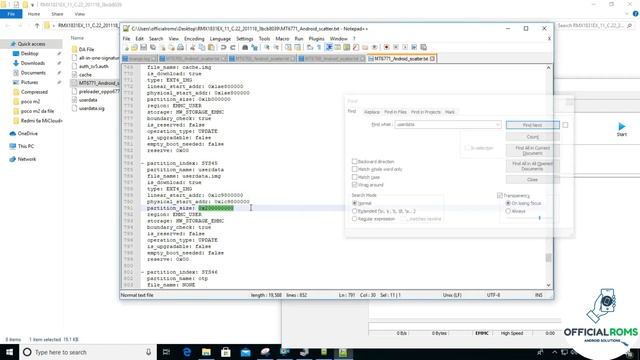Screen dimensions: 640x360
Task: Toggle Wrap around checkbox
Action: click(x=354, y=185)
